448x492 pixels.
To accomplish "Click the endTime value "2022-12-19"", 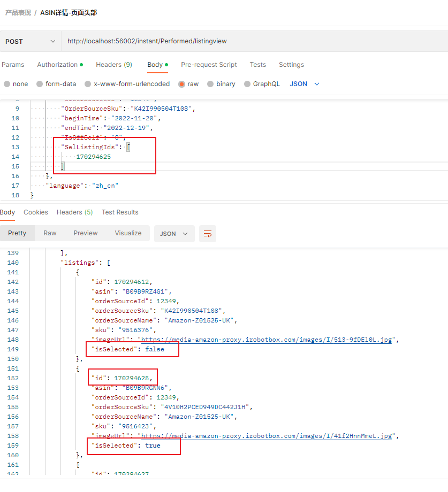I will click(126, 128).
